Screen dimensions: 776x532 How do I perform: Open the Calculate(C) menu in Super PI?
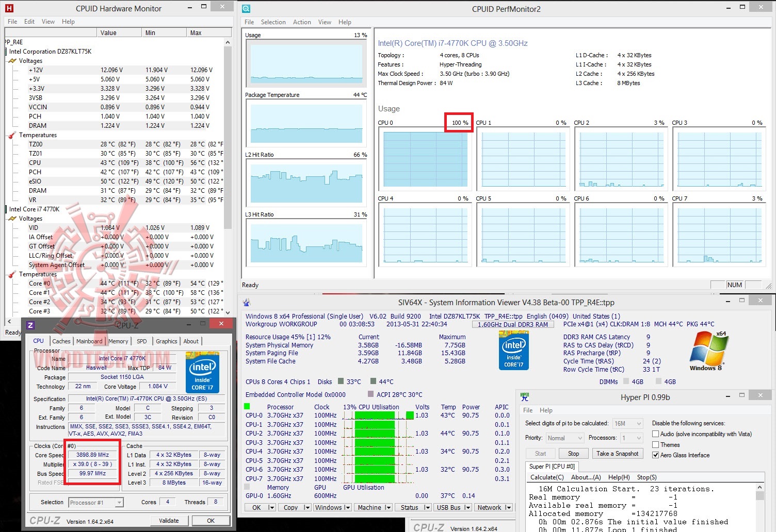pyautogui.click(x=547, y=477)
